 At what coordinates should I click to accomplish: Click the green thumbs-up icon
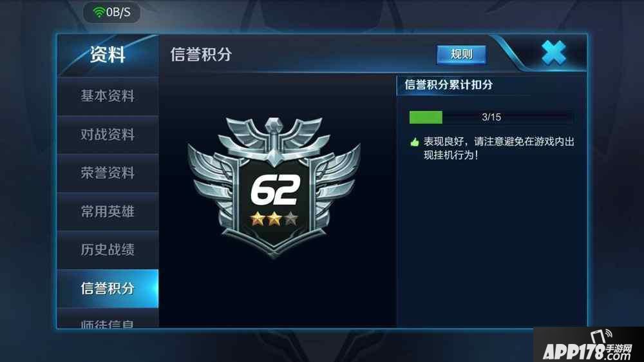tap(414, 142)
